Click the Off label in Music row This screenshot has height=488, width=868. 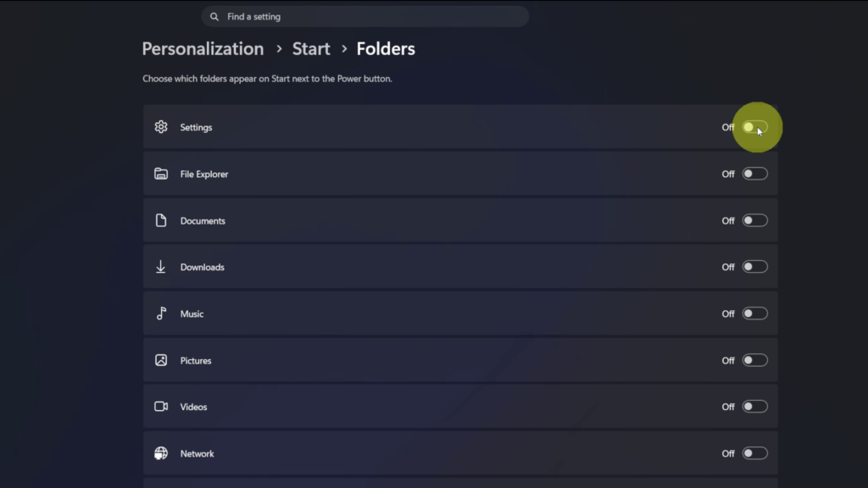[x=728, y=313]
